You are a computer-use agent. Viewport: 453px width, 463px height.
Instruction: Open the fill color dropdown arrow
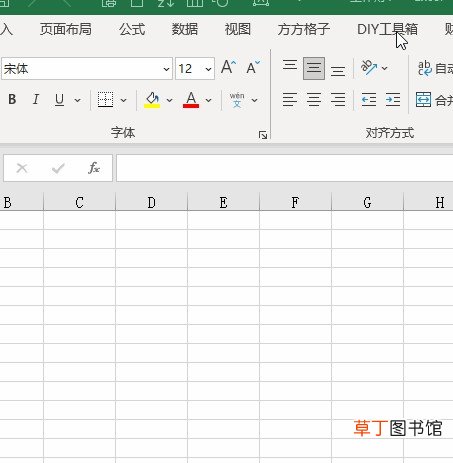pyautogui.click(x=169, y=100)
